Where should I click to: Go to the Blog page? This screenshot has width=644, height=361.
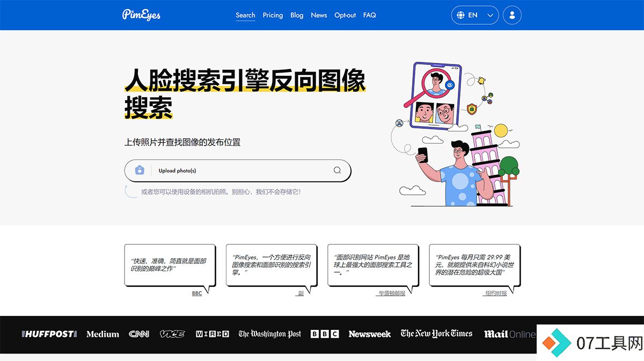tap(297, 15)
